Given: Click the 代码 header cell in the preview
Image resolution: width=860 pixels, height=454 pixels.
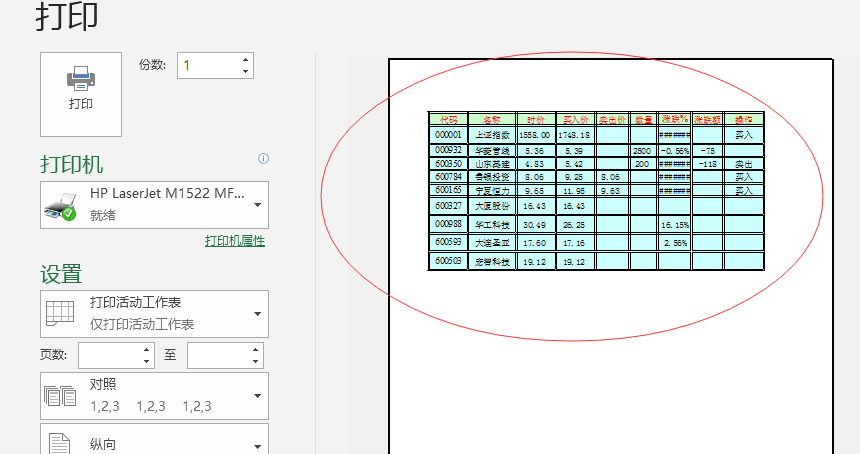Looking at the screenshot, I should (x=448, y=119).
